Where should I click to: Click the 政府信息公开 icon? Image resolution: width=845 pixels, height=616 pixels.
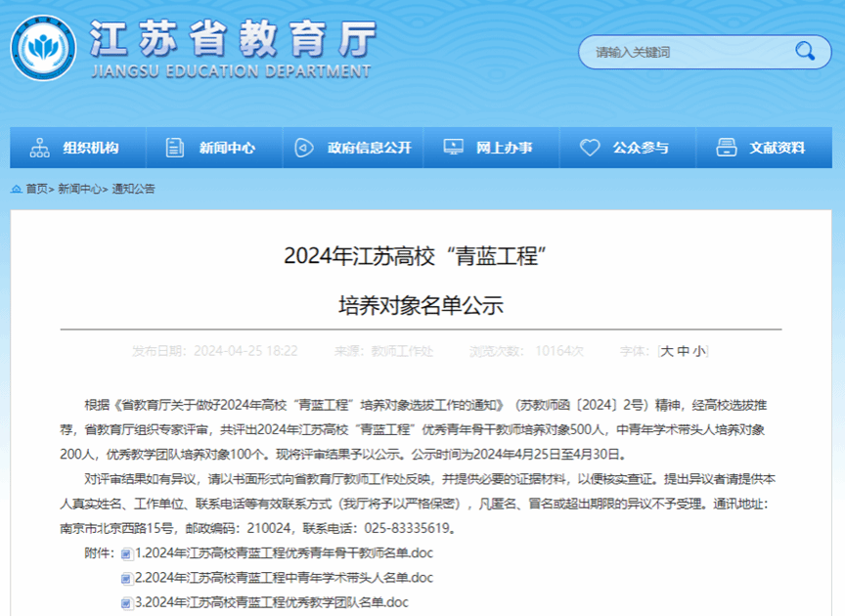(303, 148)
